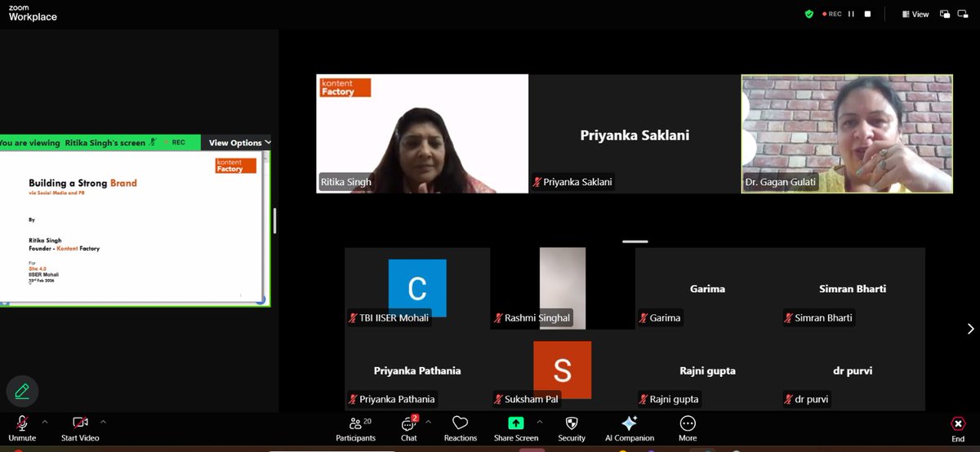Image resolution: width=980 pixels, height=452 pixels.
Task: Click the swap shared screen with video icon
Action: click(x=945, y=14)
